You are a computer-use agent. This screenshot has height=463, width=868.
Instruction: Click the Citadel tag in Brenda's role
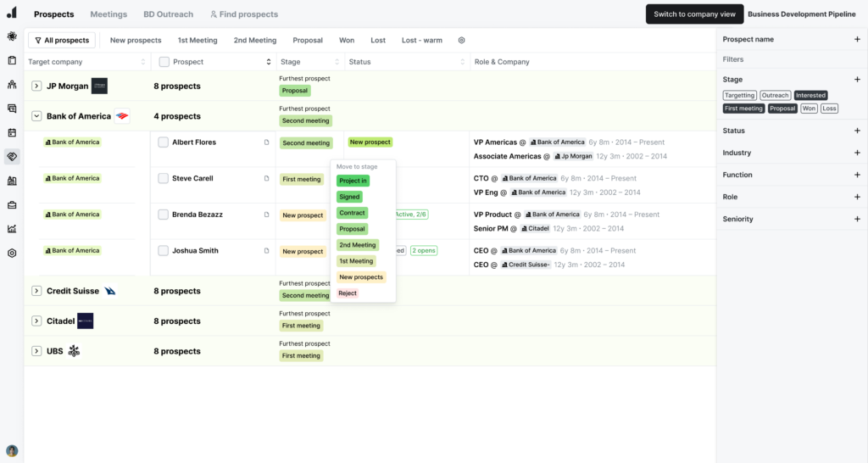click(x=536, y=229)
